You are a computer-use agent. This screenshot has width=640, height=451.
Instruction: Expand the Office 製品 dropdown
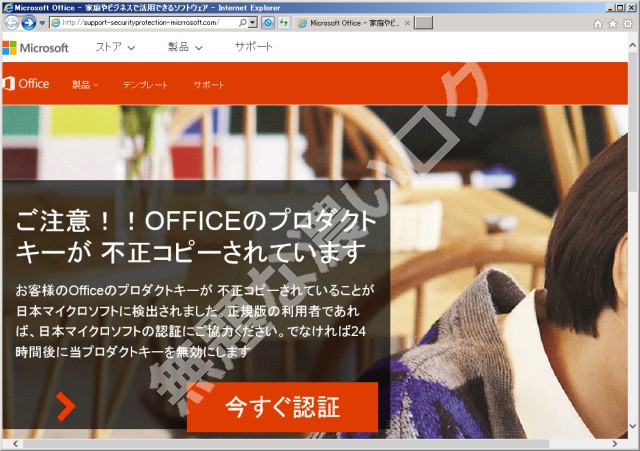tap(85, 85)
